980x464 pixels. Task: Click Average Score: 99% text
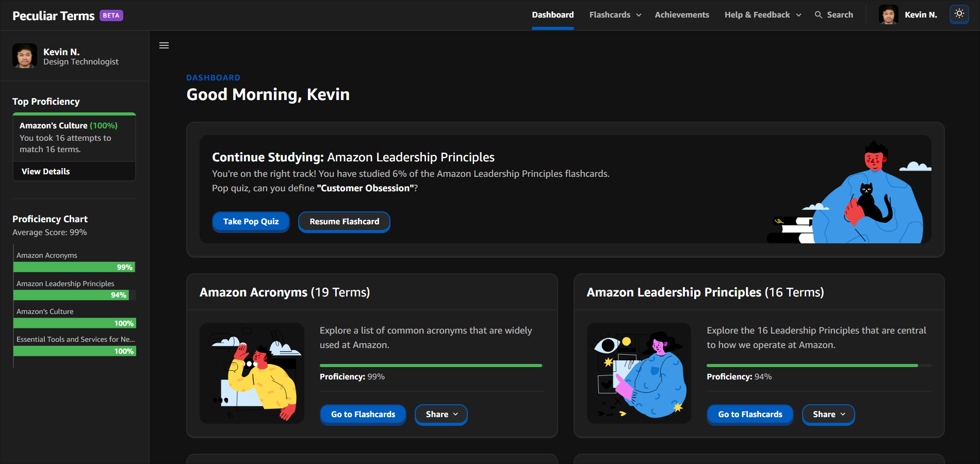[x=50, y=233]
